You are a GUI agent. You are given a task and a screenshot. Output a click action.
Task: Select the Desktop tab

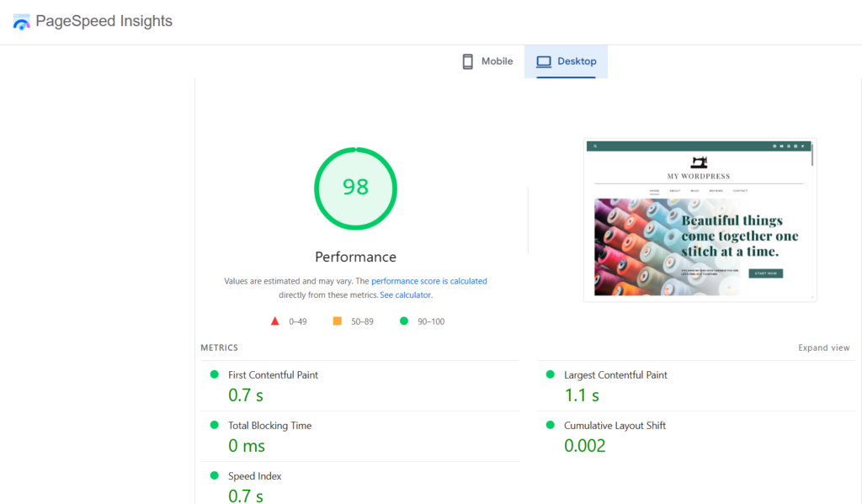(566, 61)
